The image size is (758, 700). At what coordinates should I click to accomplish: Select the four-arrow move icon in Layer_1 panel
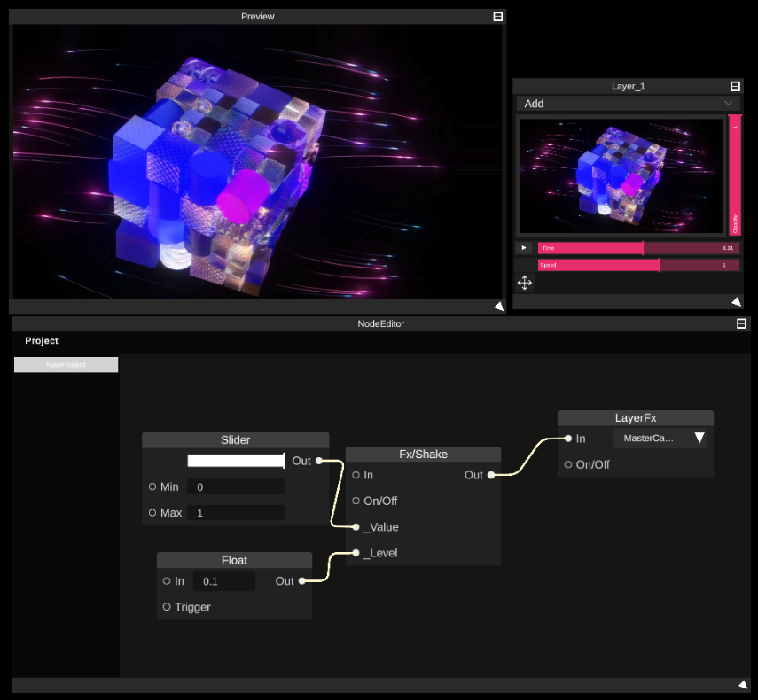pyautogui.click(x=524, y=283)
